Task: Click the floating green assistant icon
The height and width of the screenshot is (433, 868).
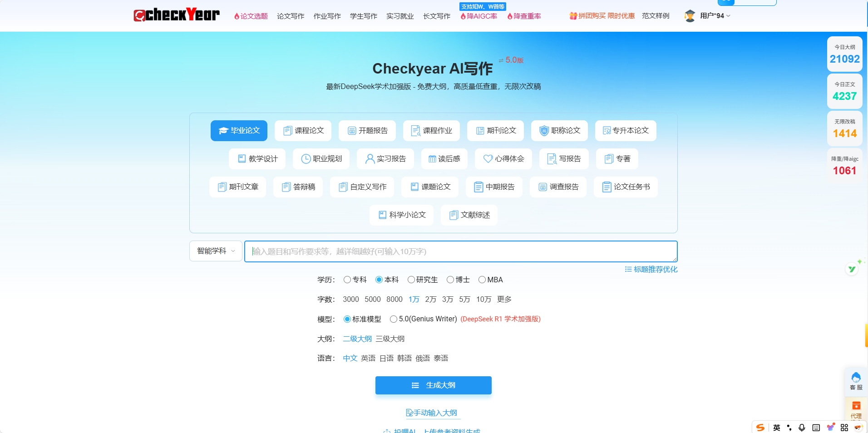Action: 852,269
